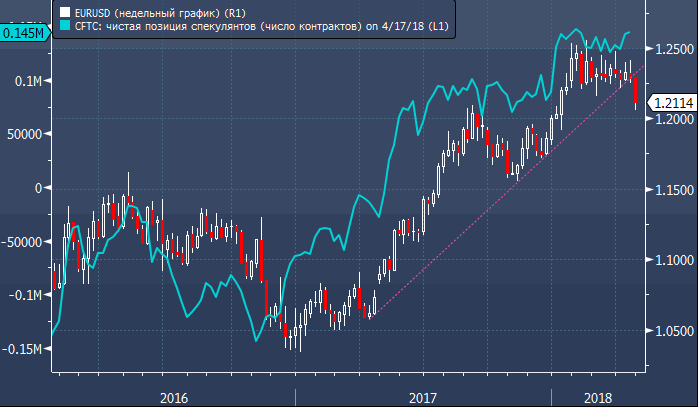Click the 0.1M left axis label
Screen dimensions: 698x407
click(28, 80)
